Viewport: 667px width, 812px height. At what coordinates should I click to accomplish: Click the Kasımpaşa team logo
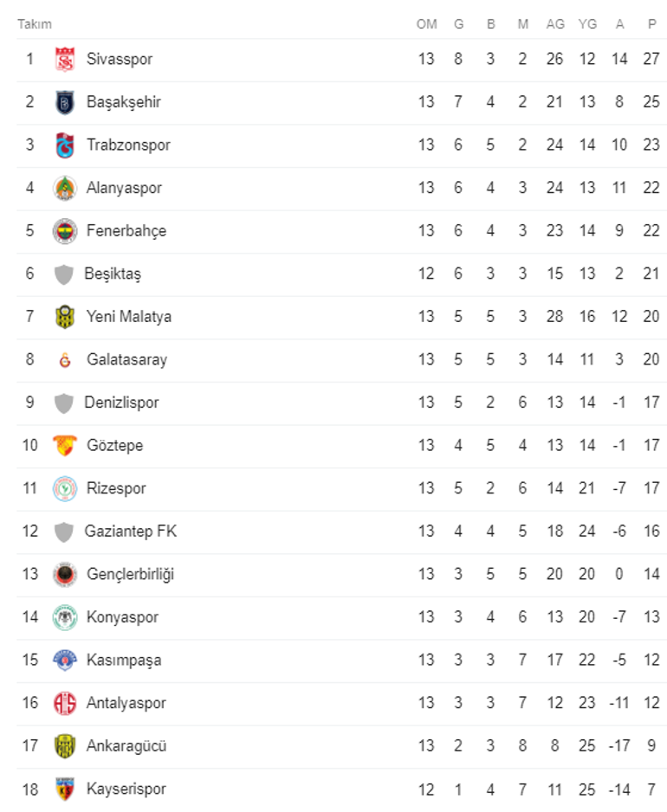click(x=65, y=661)
